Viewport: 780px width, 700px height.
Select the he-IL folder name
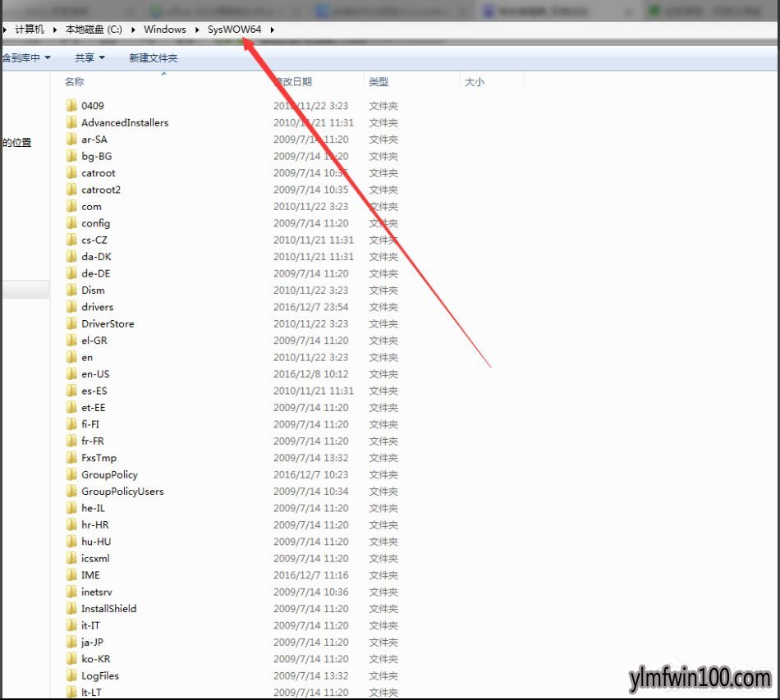(93, 508)
